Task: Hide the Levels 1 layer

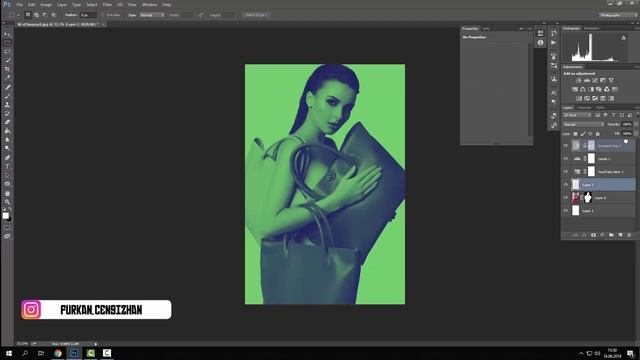Action: point(566,159)
